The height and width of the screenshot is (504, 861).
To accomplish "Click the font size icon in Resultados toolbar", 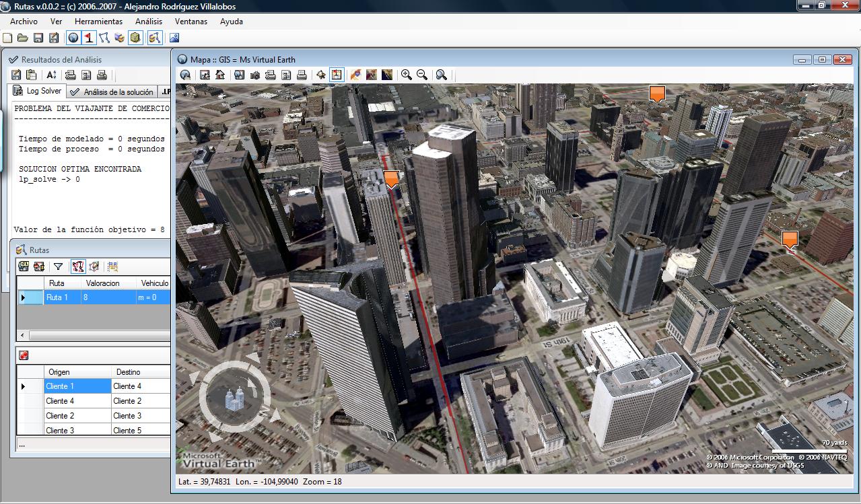I will (51, 75).
